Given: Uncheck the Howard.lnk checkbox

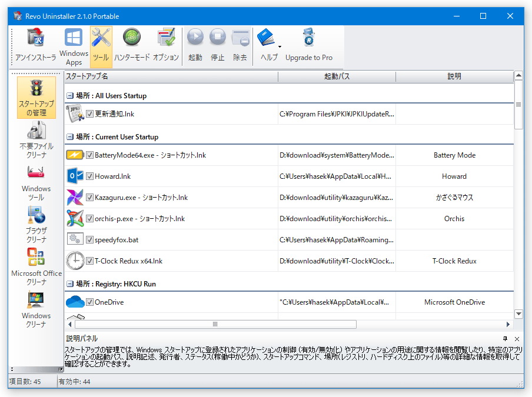Looking at the screenshot, I should tap(89, 176).
